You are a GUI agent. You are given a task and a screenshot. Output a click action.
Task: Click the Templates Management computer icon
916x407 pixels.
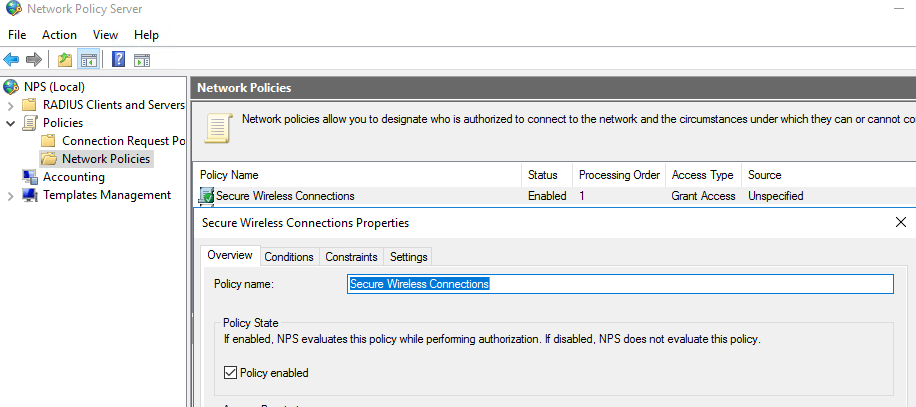click(30, 195)
